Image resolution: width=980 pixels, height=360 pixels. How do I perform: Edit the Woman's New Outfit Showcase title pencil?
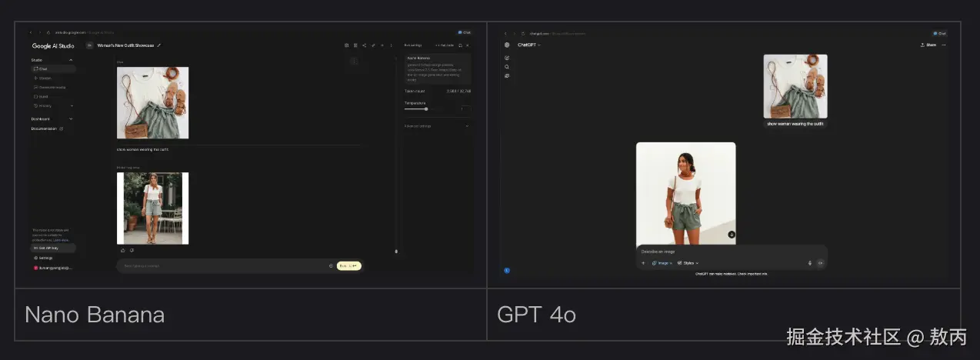click(159, 45)
